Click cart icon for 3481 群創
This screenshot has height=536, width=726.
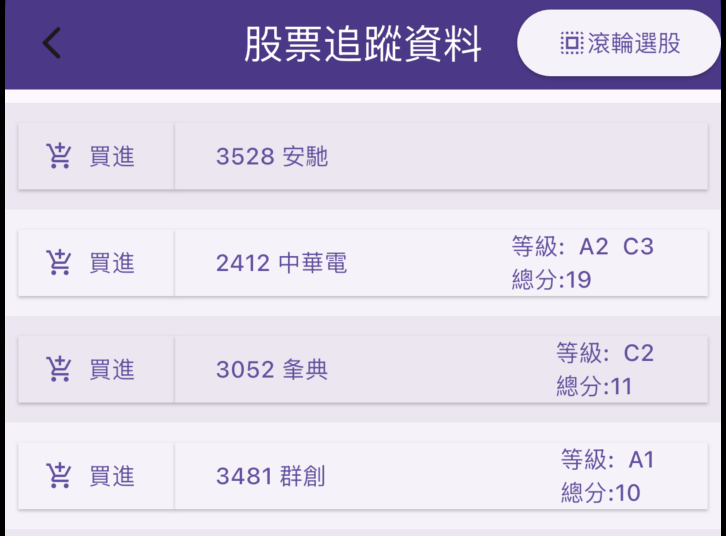(59, 476)
